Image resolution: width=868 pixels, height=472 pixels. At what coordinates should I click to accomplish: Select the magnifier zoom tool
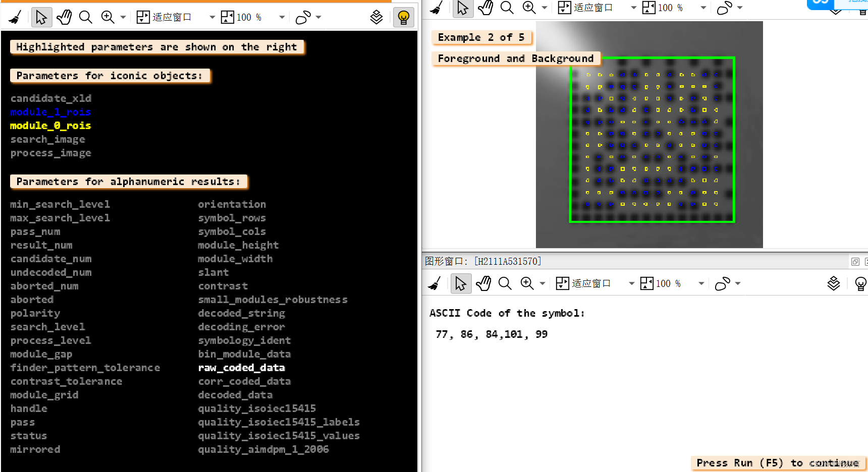pos(85,17)
